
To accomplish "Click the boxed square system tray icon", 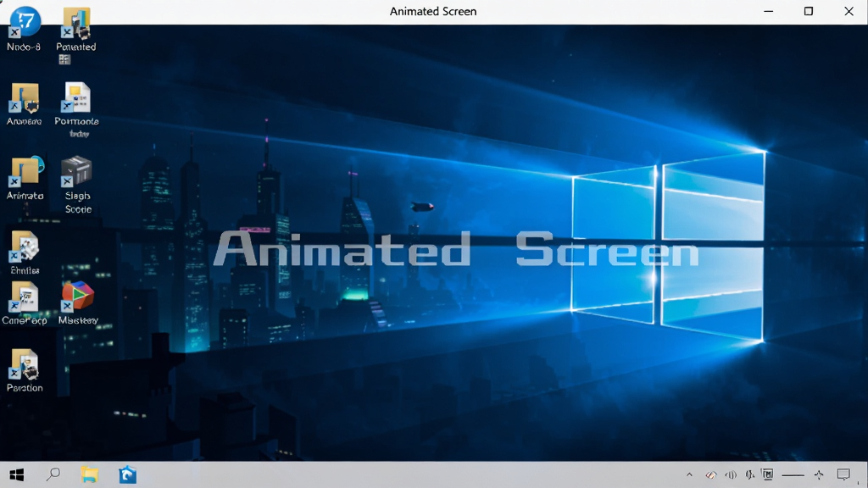I will coord(767,474).
